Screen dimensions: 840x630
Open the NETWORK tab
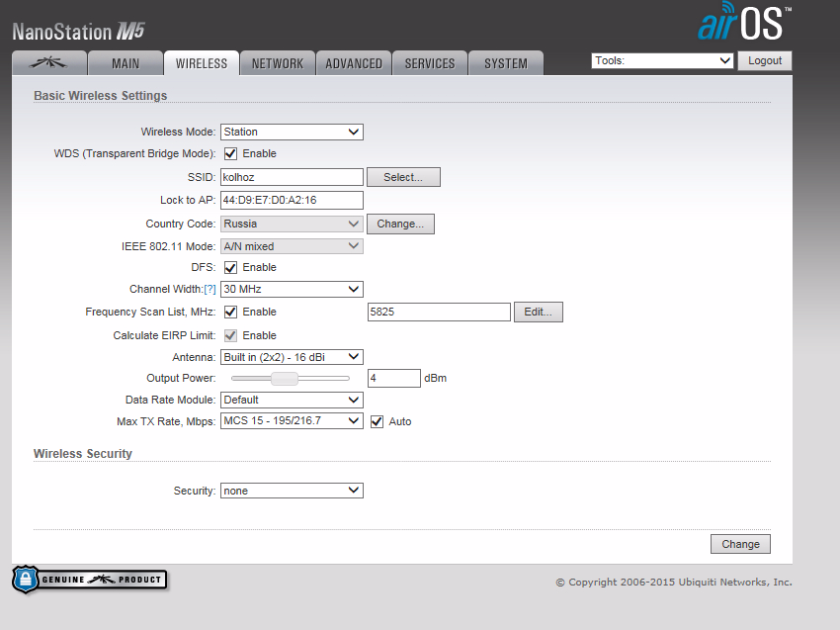point(278,63)
